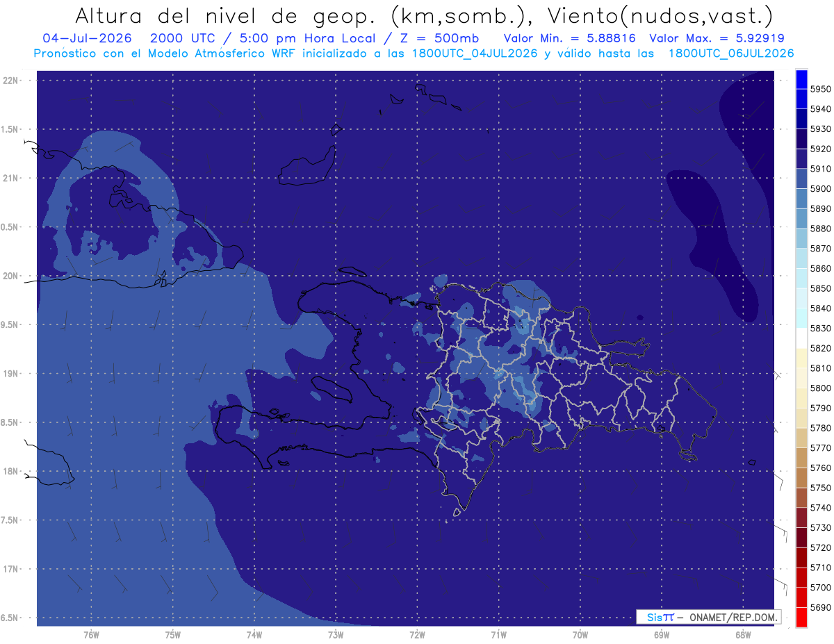This screenshot has height=644, width=834.
Task: Click the SisTT logo text
Action: point(660,617)
